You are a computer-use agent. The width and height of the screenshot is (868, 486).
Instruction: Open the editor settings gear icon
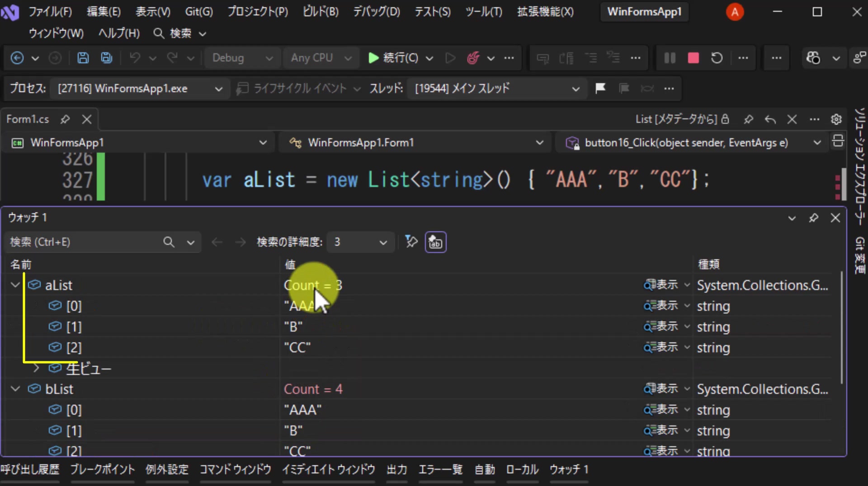click(x=836, y=119)
